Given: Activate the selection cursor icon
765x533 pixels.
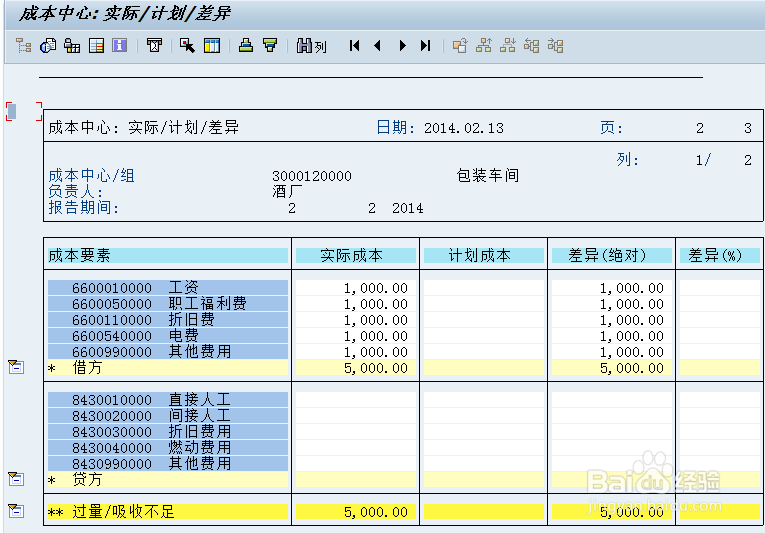Looking at the screenshot, I should pos(187,46).
